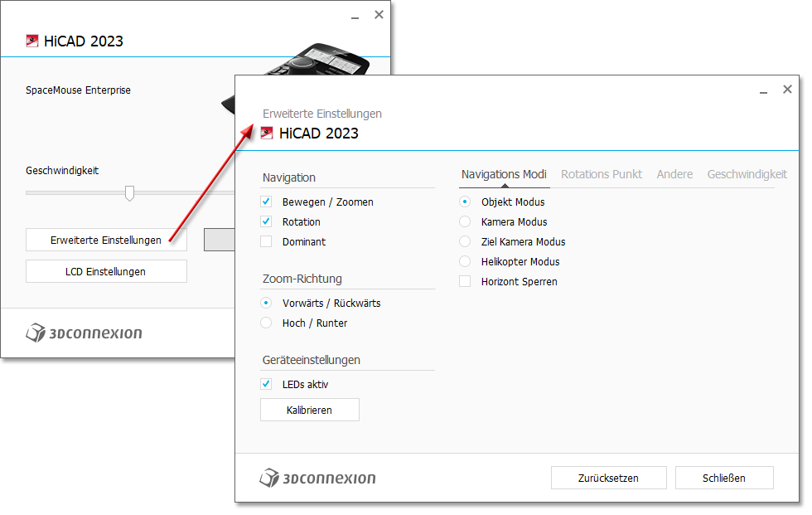Image resolution: width=812 pixels, height=515 pixels.
Task: Click the Kalibrieren button
Action: pyautogui.click(x=310, y=410)
